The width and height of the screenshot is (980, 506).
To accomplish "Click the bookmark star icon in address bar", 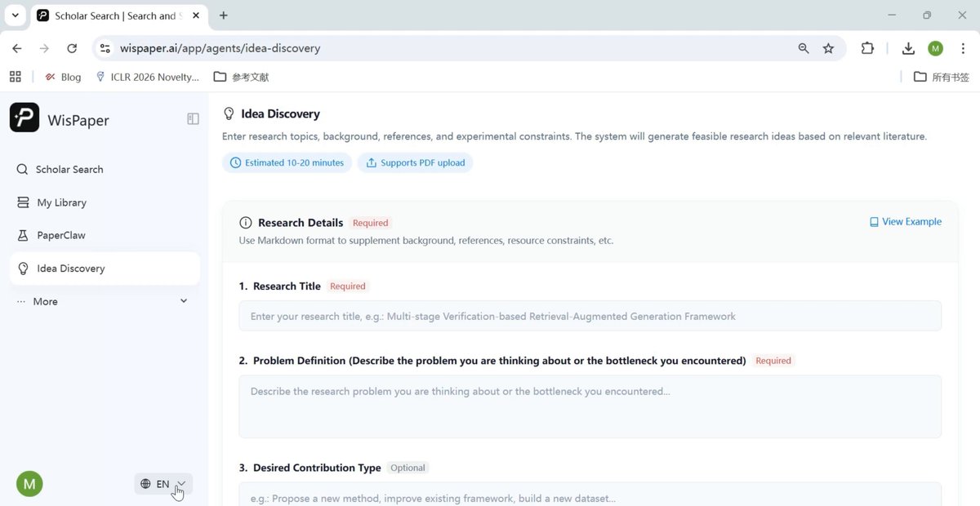I will [x=828, y=48].
